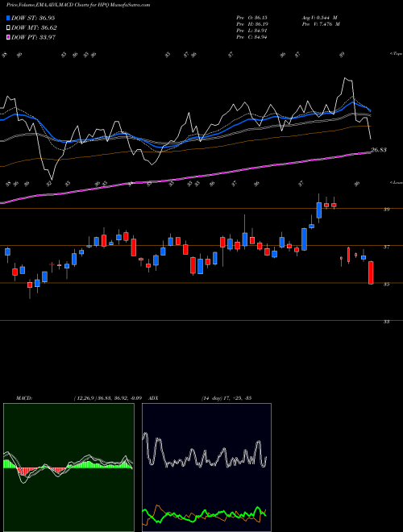The image size is (403, 532).
Task: Click the 'Pre H: 36.19' high value
Action: pyautogui.click(x=252, y=24)
